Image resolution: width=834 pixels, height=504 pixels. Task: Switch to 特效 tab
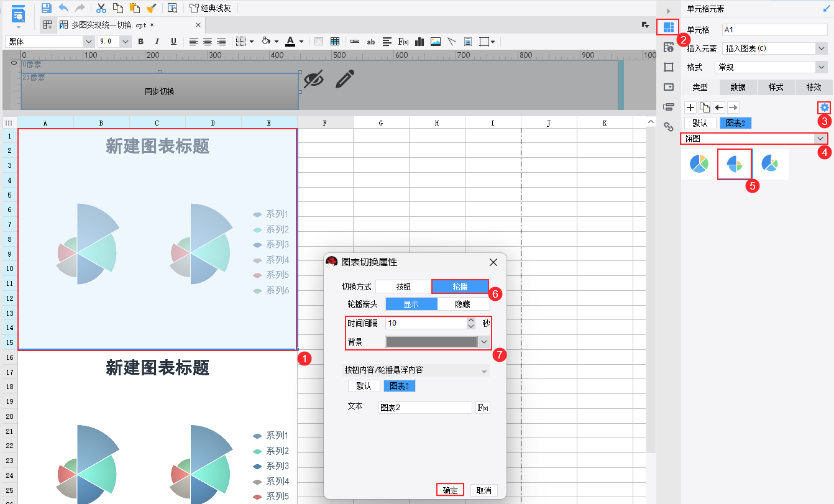(813, 87)
